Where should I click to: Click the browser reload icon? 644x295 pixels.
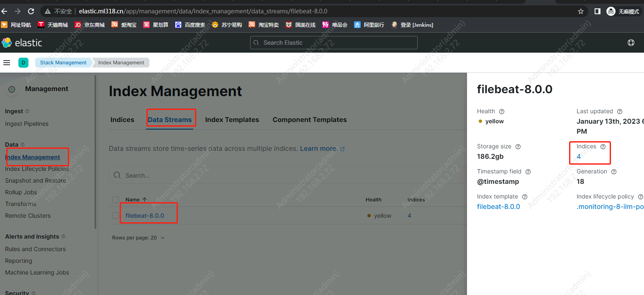[31, 11]
